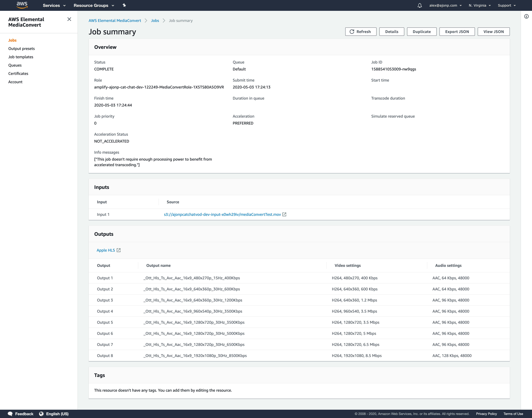Click the AWS logo home icon

[x=22, y=5]
